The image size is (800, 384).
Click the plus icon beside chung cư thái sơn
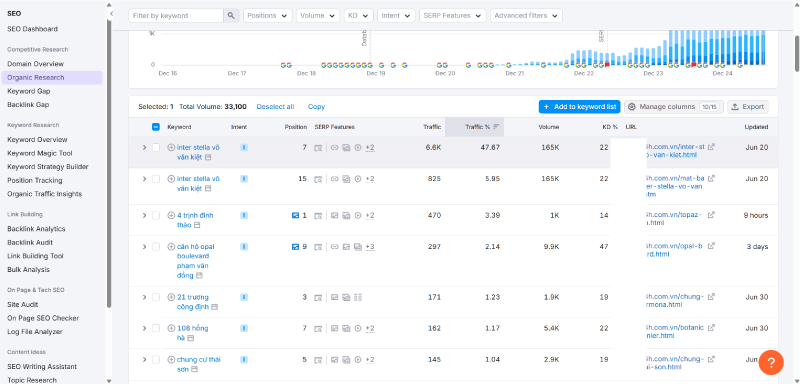tap(171, 360)
